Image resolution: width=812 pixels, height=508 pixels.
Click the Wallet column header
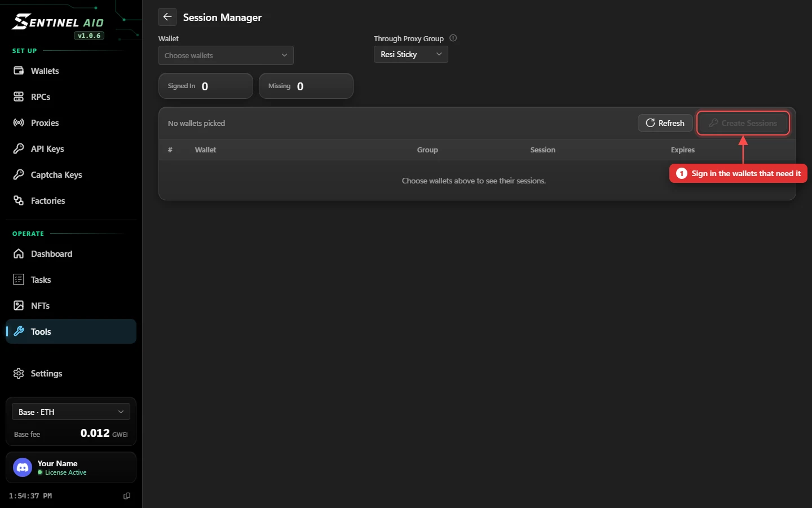(205, 150)
